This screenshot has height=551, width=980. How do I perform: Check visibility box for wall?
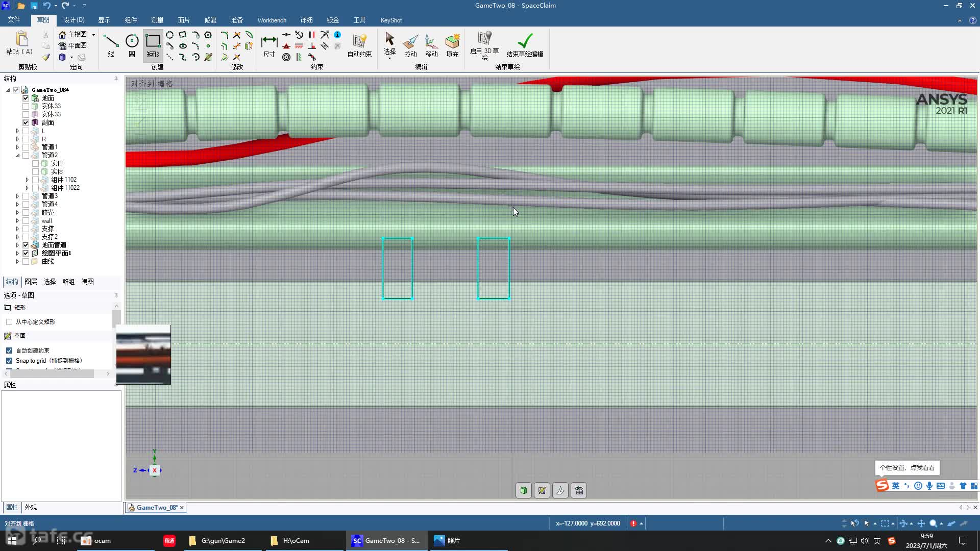coord(26,220)
